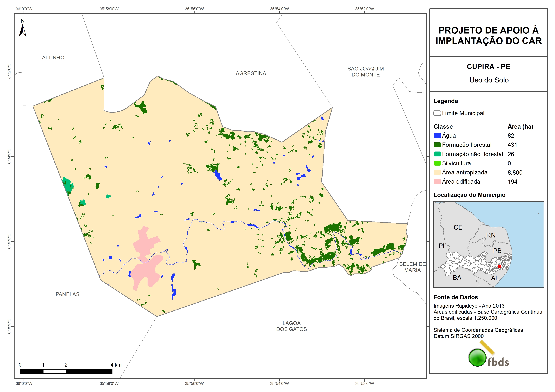Screen dimensions: 555x392
Task: Click the Formação florestal dark green swatch
Action: pyautogui.click(x=437, y=145)
